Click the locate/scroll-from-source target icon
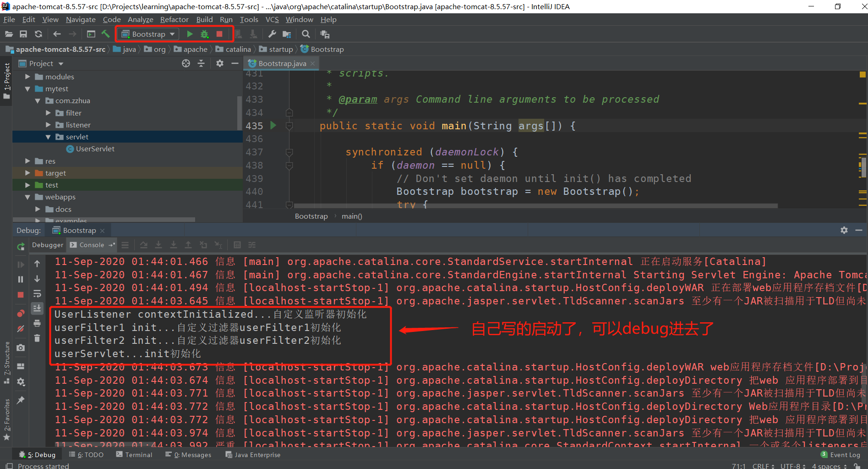Image resolution: width=868 pixels, height=469 pixels. click(186, 64)
